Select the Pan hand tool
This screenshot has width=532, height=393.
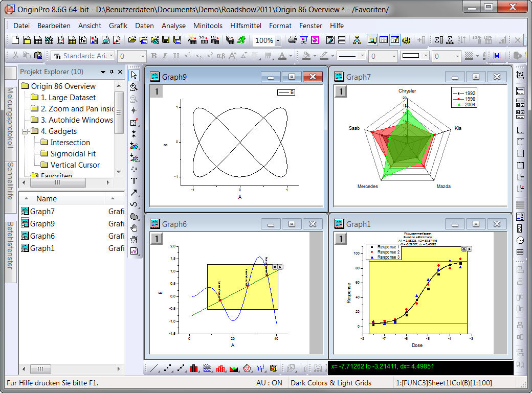(134, 227)
